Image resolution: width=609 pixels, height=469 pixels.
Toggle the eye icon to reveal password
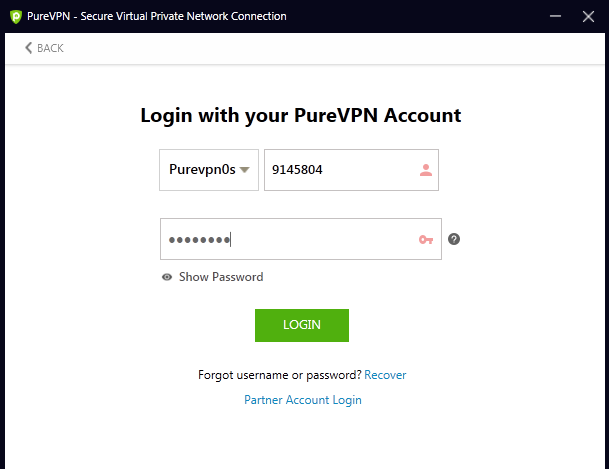pos(167,277)
